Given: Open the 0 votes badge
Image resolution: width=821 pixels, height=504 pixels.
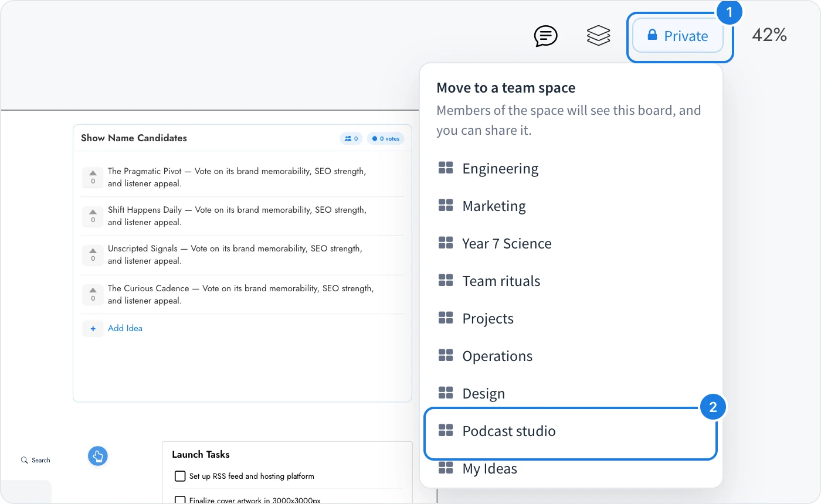Looking at the screenshot, I should [386, 139].
